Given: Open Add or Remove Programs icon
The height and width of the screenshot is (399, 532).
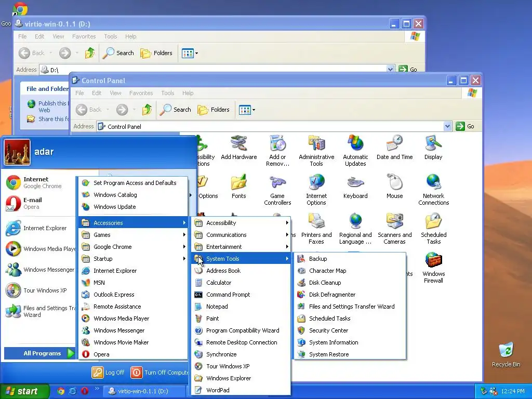Looking at the screenshot, I should point(277,151).
